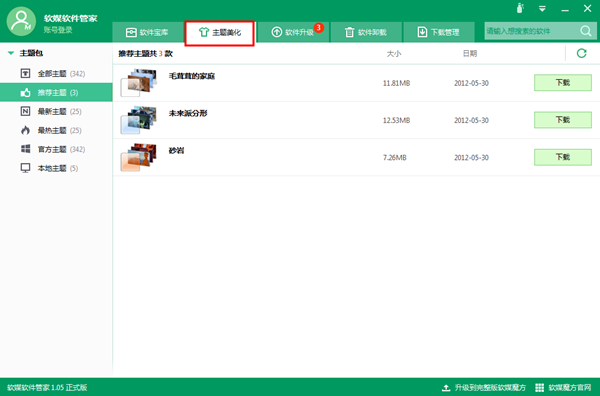Open the main menu dropdown arrow
600x396 pixels.
(x=542, y=9)
